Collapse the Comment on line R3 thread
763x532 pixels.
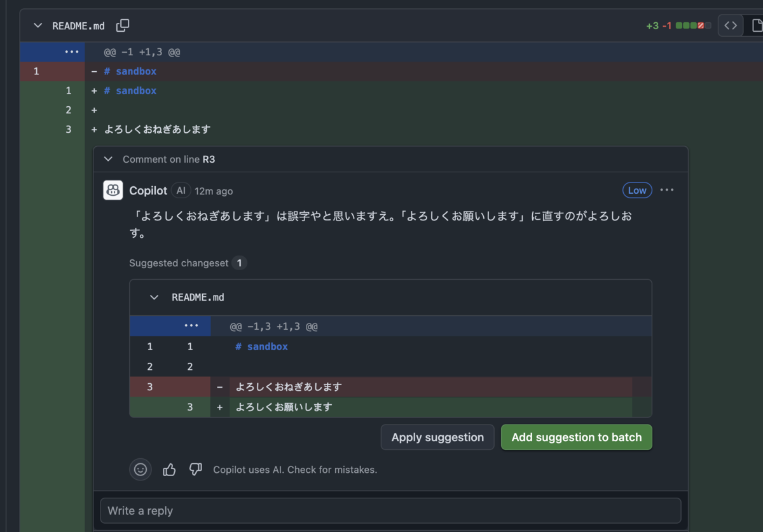click(108, 159)
